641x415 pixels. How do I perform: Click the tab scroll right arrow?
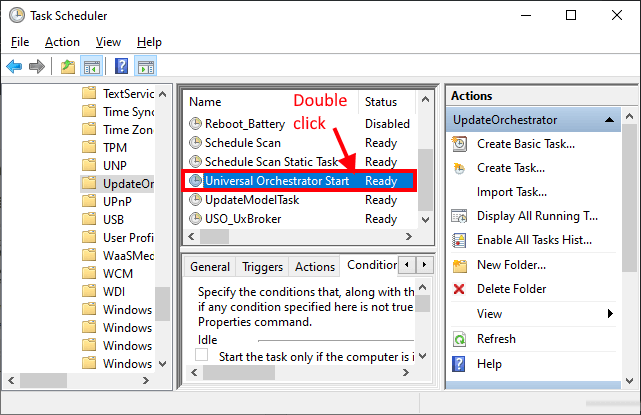coord(424,265)
